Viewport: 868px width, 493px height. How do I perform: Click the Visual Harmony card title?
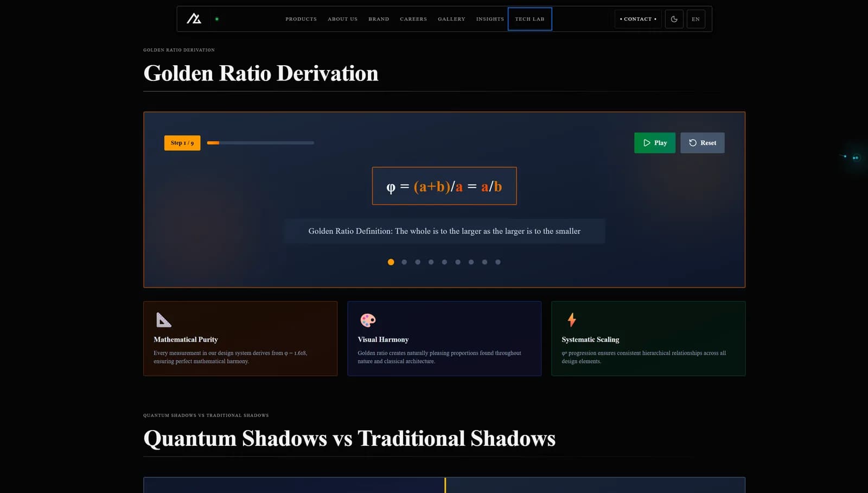click(x=383, y=339)
